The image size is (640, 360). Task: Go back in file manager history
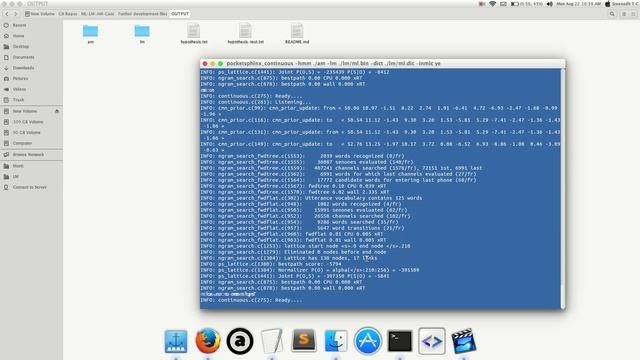coord(7,14)
